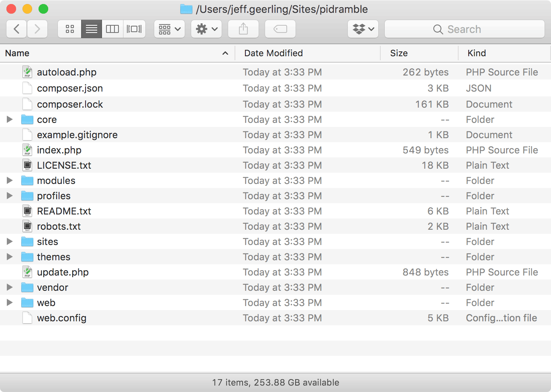
Task: Select the composer.json file icon
Action: [27, 88]
